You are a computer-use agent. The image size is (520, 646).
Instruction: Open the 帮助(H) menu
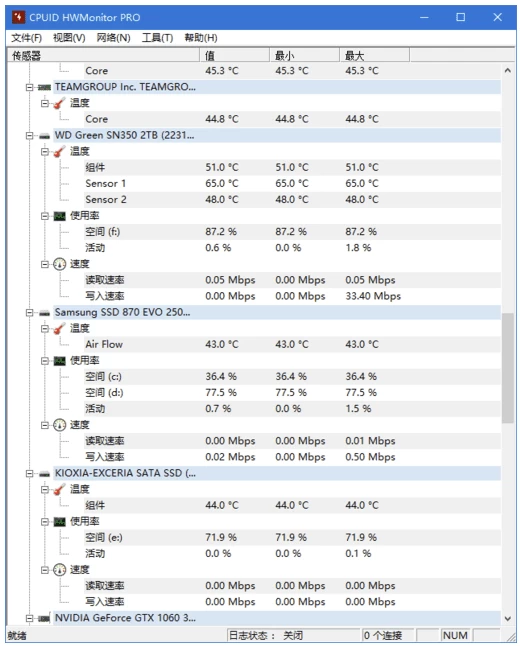point(201,38)
